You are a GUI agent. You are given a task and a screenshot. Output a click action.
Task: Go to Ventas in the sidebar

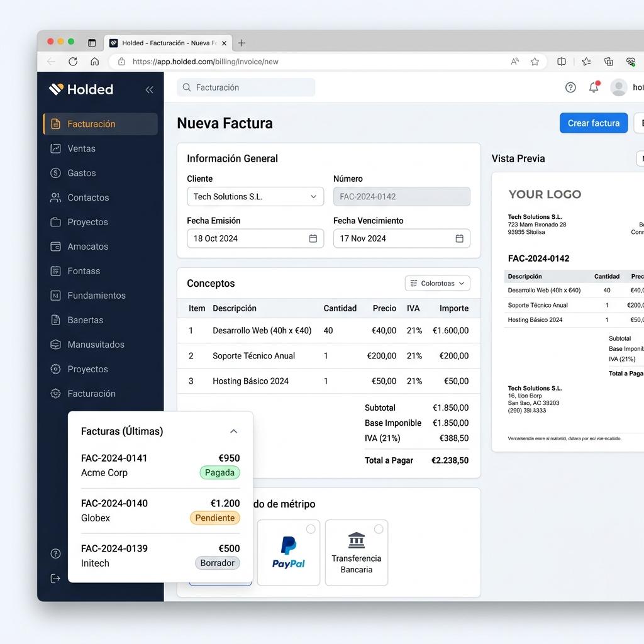pyautogui.click(x=81, y=148)
